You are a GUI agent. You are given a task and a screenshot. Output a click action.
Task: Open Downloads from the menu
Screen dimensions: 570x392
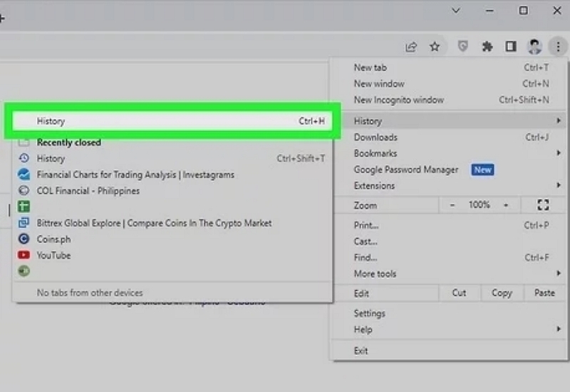pos(450,137)
